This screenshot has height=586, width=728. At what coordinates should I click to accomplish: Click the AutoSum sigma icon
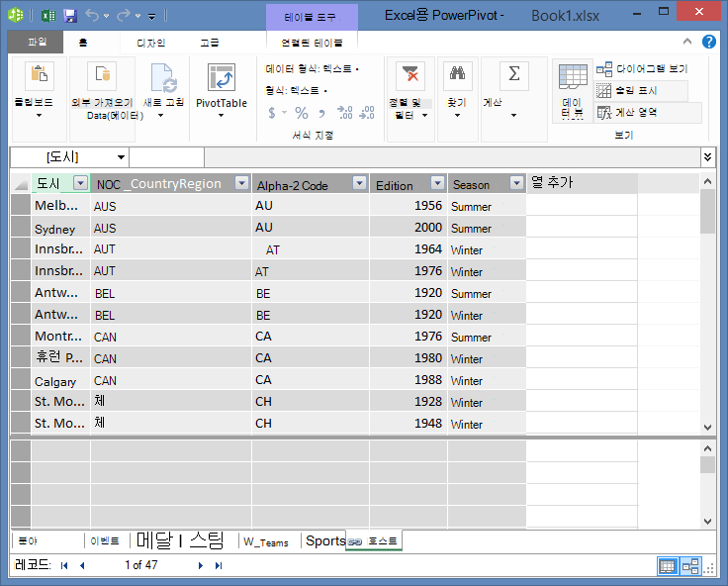(514, 75)
